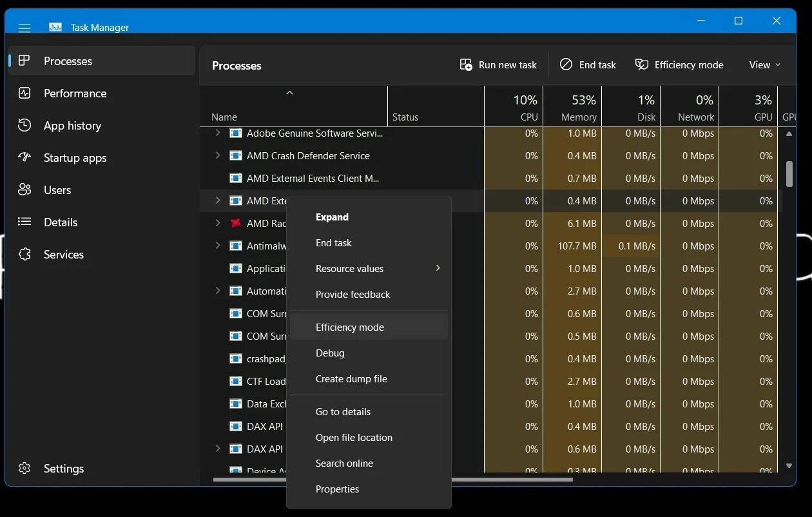
Task: Expand the AMD Radeon process row
Action: (217, 223)
